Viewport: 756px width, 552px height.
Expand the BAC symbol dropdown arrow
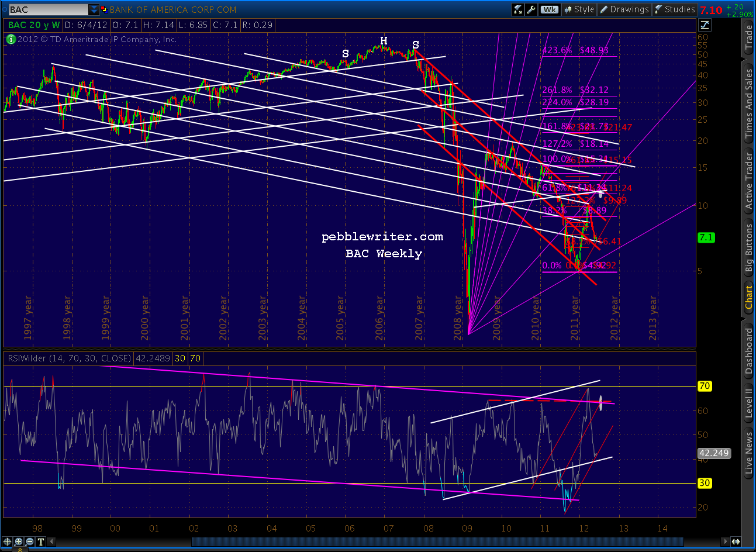[94, 9]
